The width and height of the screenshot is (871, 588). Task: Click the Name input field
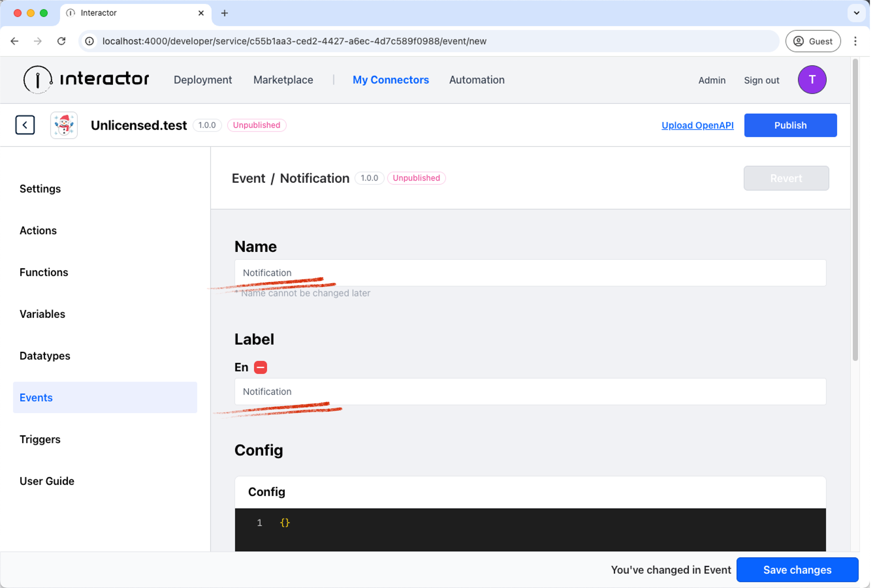[x=530, y=272]
